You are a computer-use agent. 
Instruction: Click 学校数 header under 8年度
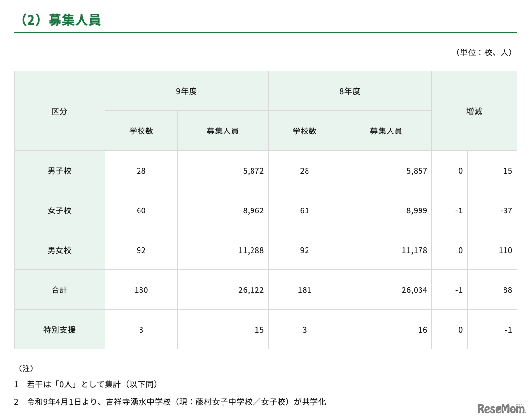tap(305, 131)
